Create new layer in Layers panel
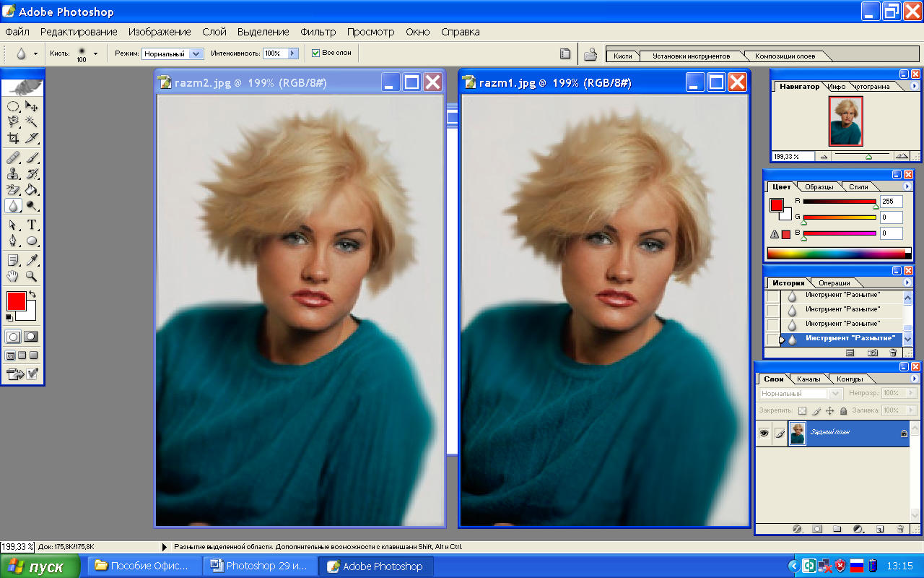 point(880,529)
